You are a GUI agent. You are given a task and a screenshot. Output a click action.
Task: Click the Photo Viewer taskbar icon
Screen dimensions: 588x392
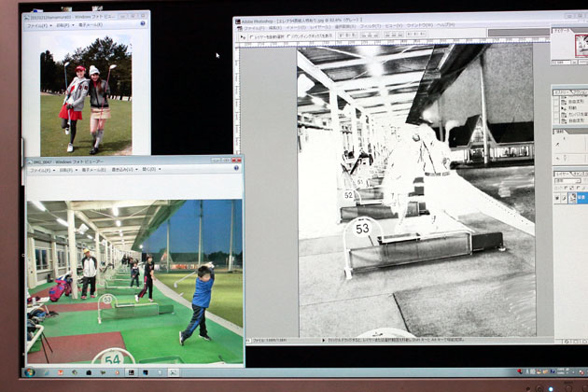pyautogui.click(x=173, y=372)
